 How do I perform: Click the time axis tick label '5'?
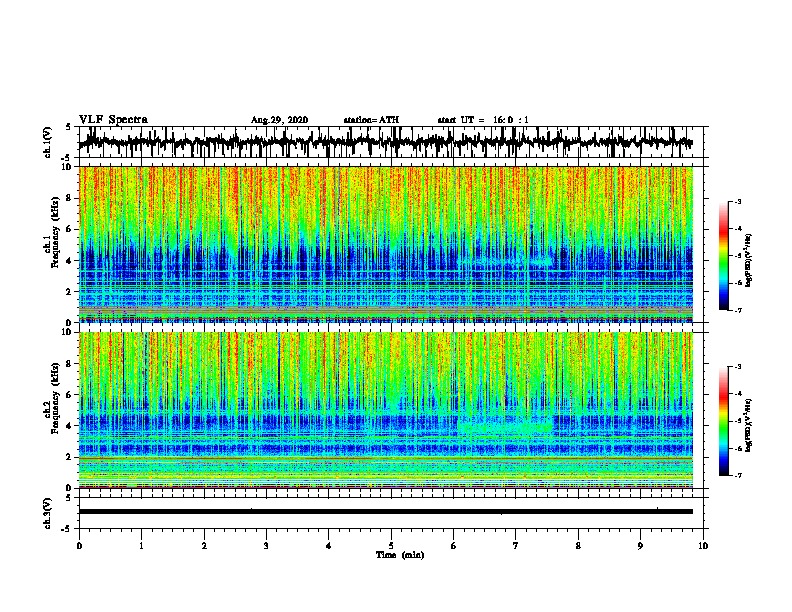click(x=391, y=546)
